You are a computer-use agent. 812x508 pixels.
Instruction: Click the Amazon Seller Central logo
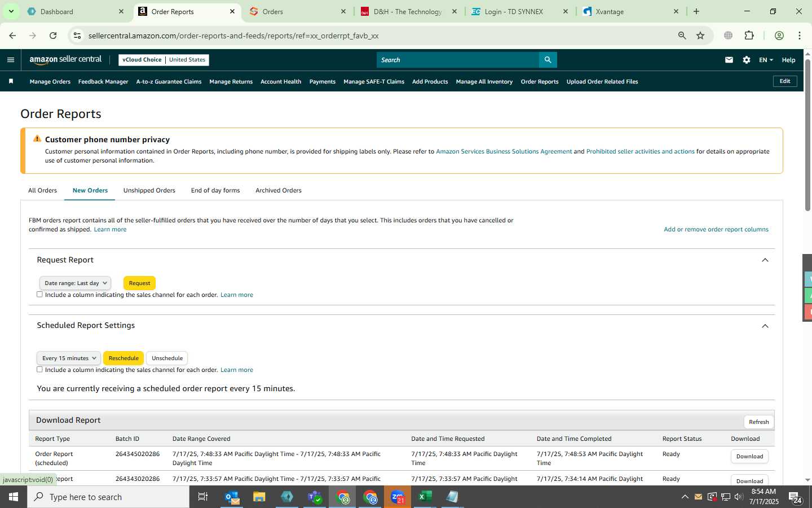pyautogui.click(x=65, y=60)
